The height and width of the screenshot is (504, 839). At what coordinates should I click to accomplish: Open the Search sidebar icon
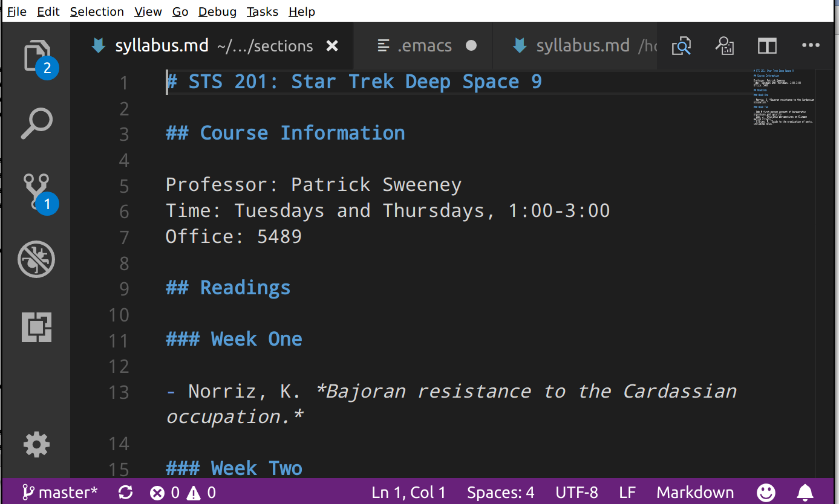tap(37, 124)
